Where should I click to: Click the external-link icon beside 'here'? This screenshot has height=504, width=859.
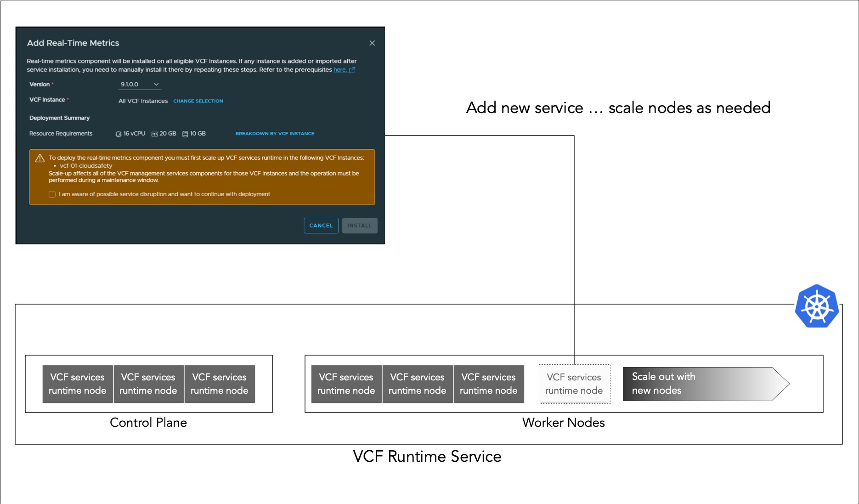point(352,70)
